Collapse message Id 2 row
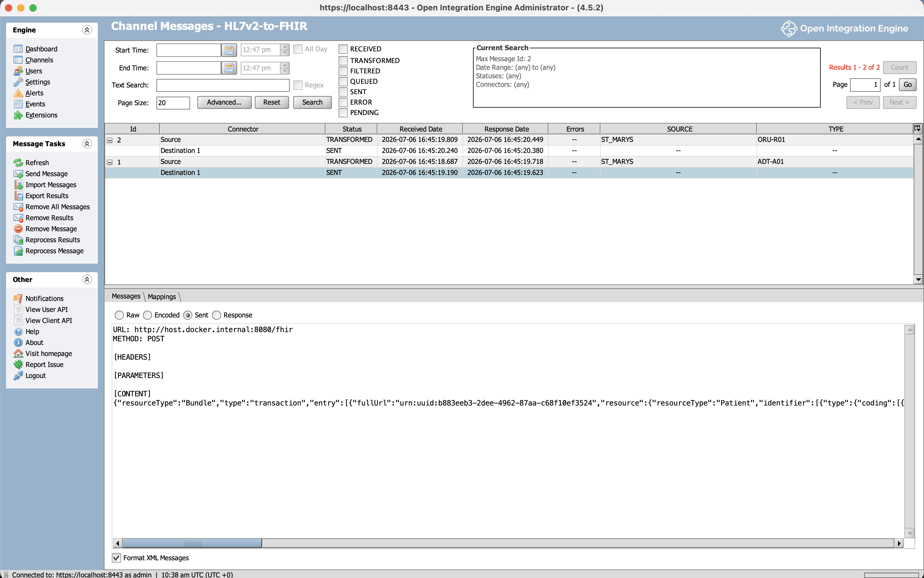The height and width of the screenshot is (578, 924). pyautogui.click(x=110, y=140)
